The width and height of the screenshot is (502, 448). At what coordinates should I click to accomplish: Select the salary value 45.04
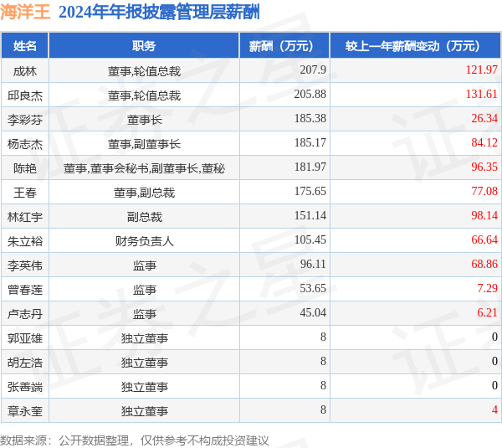313,312
